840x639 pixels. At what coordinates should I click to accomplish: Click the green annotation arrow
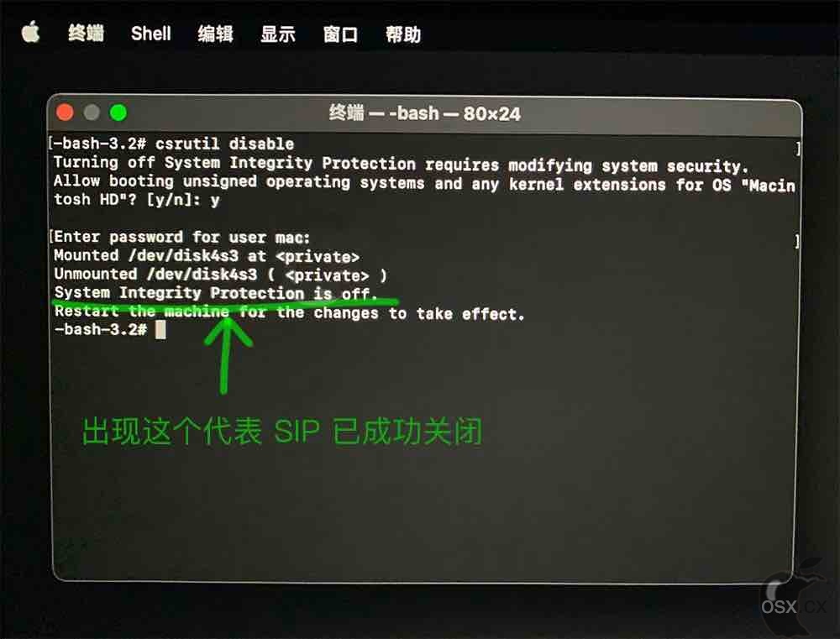(x=227, y=356)
